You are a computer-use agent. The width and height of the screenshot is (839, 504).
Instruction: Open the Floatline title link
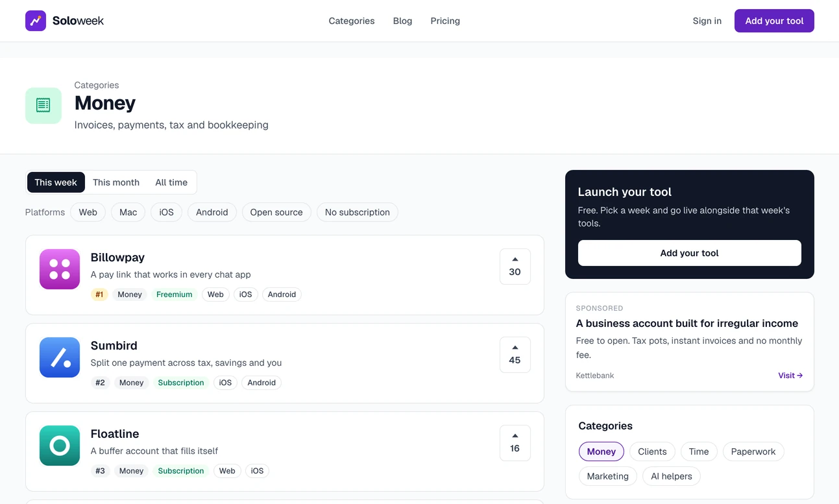[115, 434]
